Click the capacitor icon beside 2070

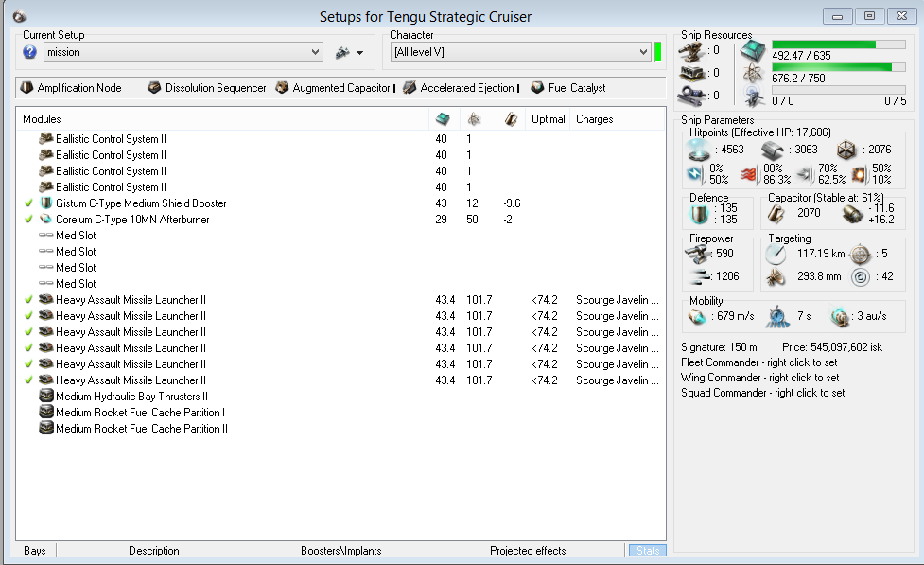776,214
